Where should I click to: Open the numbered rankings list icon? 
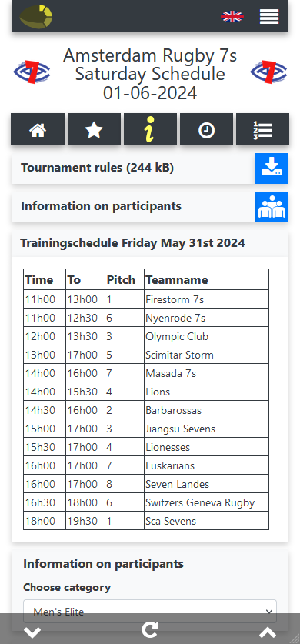(x=262, y=130)
